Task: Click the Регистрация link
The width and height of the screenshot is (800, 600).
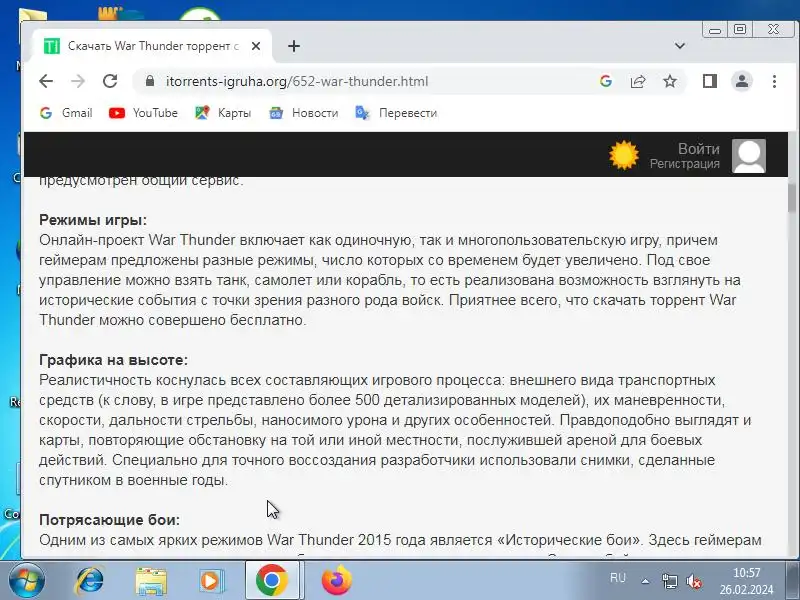Action: click(x=685, y=164)
